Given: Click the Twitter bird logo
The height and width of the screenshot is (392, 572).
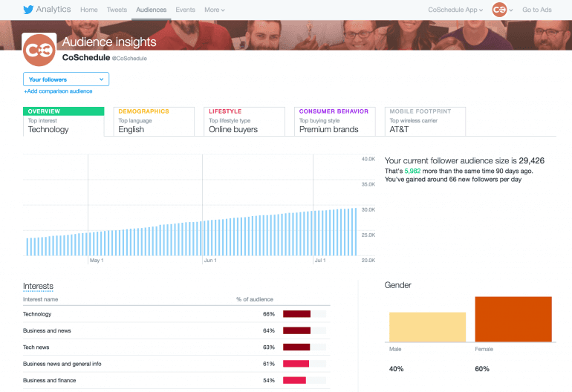Looking at the screenshot, I should 28,10.
